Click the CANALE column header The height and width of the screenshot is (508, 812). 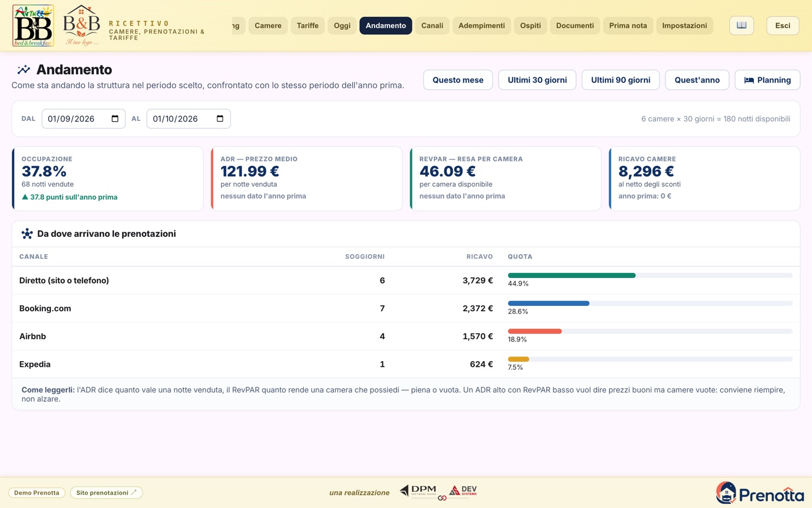tap(34, 257)
